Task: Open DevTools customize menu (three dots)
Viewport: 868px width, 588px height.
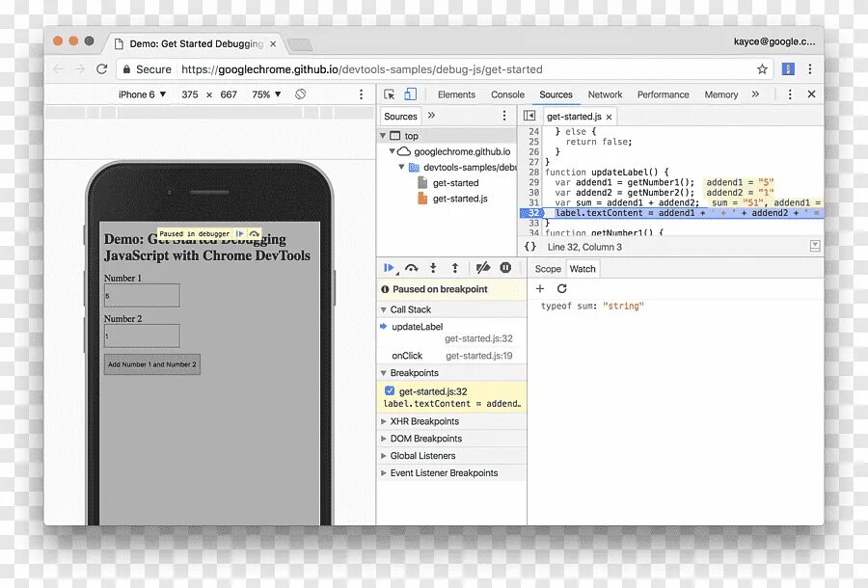Action: pos(790,94)
